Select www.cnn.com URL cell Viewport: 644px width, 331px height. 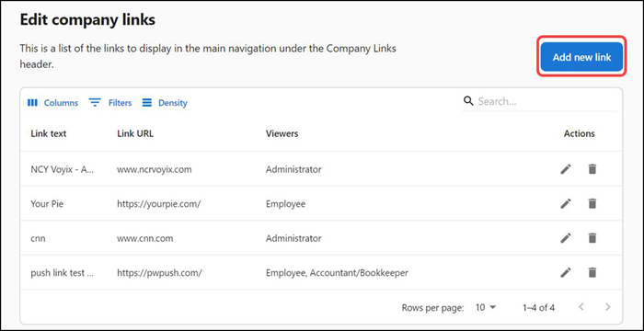click(x=145, y=238)
